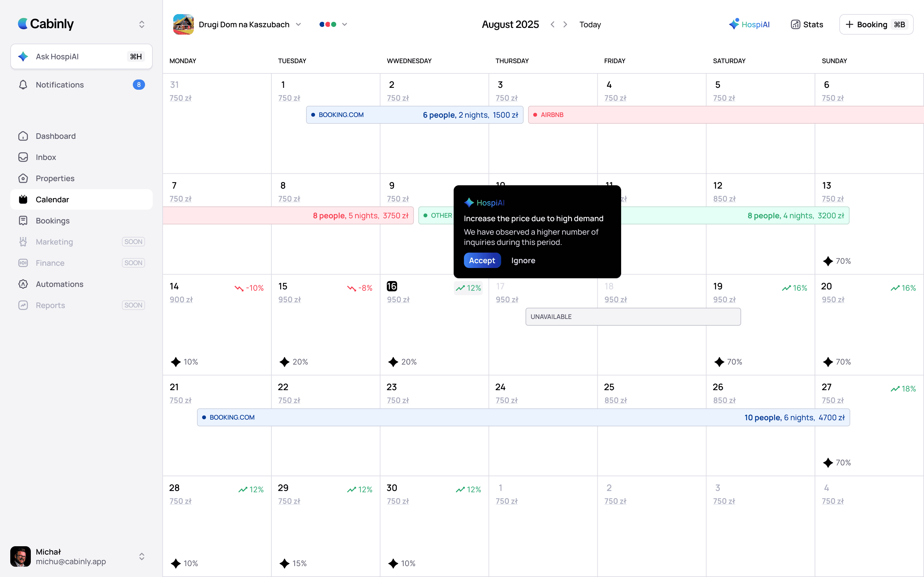Click the Automations icon in sidebar
The height and width of the screenshot is (577, 924).
[23, 284]
